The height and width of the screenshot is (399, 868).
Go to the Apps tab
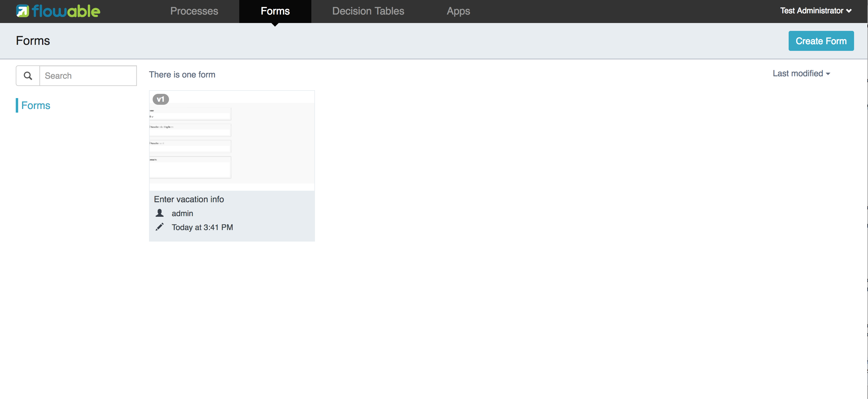pos(458,11)
